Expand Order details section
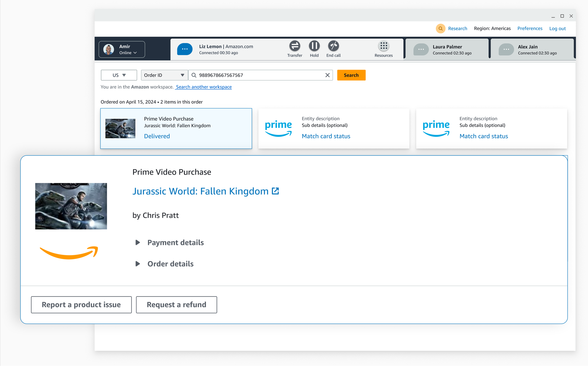The width and height of the screenshot is (588, 366). pos(138,264)
